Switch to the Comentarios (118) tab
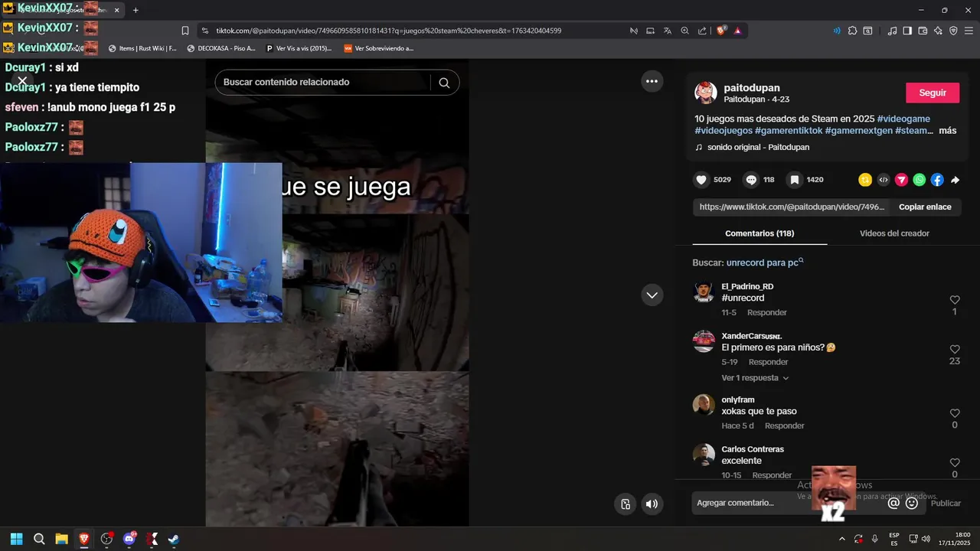 pos(759,233)
